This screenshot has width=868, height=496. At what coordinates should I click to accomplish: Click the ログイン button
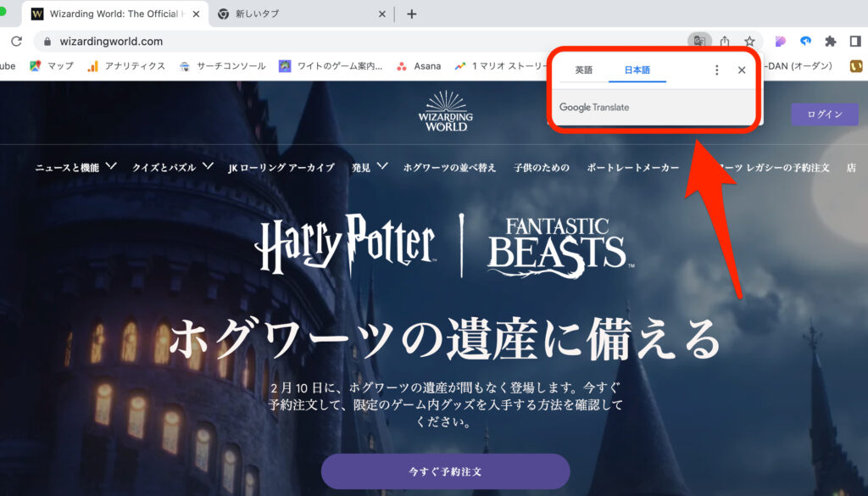coord(824,114)
